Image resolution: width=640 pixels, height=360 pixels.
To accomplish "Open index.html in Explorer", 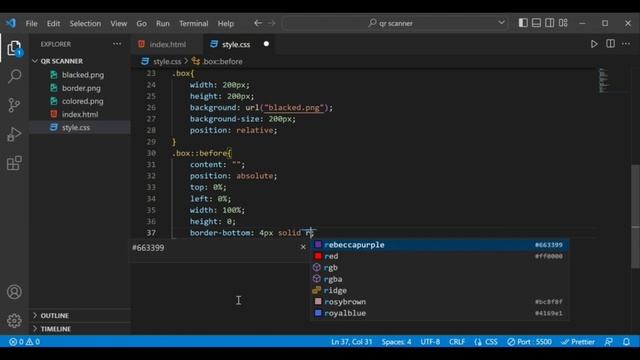I will pyautogui.click(x=80, y=114).
